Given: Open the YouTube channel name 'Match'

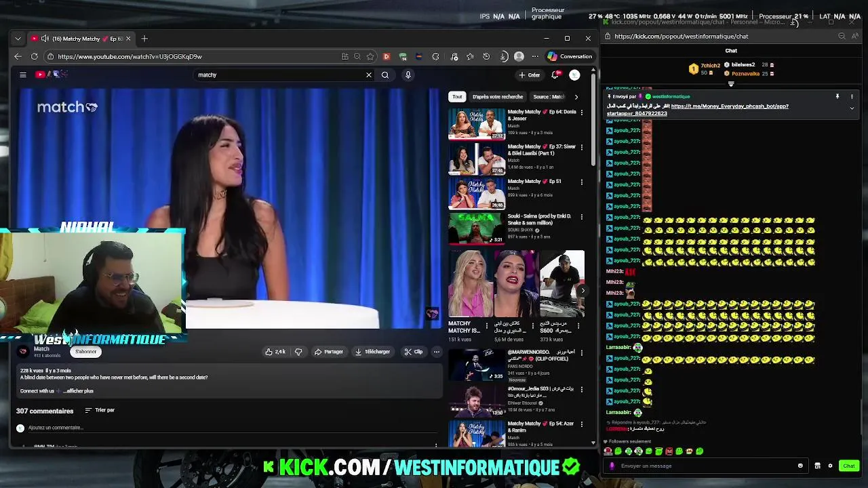Looking at the screenshot, I should click(x=41, y=349).
